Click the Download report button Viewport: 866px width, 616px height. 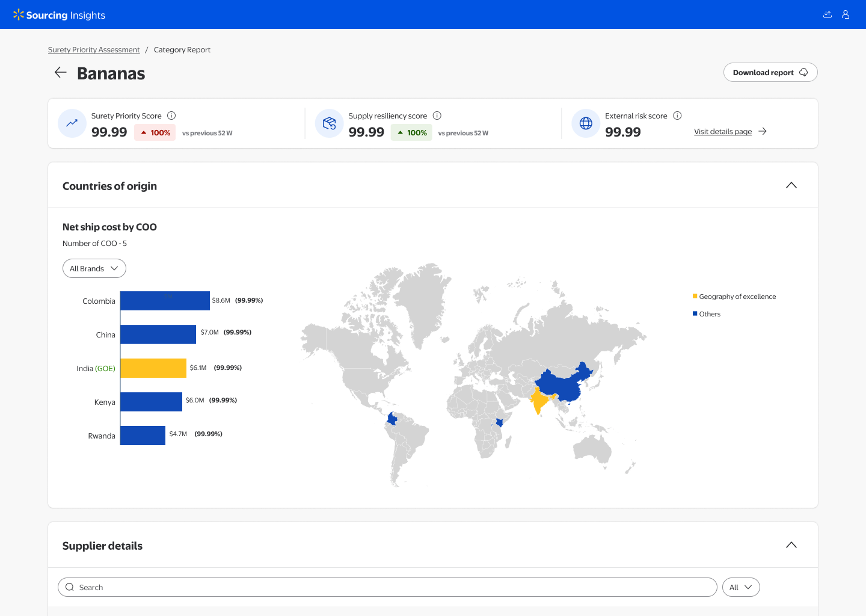coord(770,72)
